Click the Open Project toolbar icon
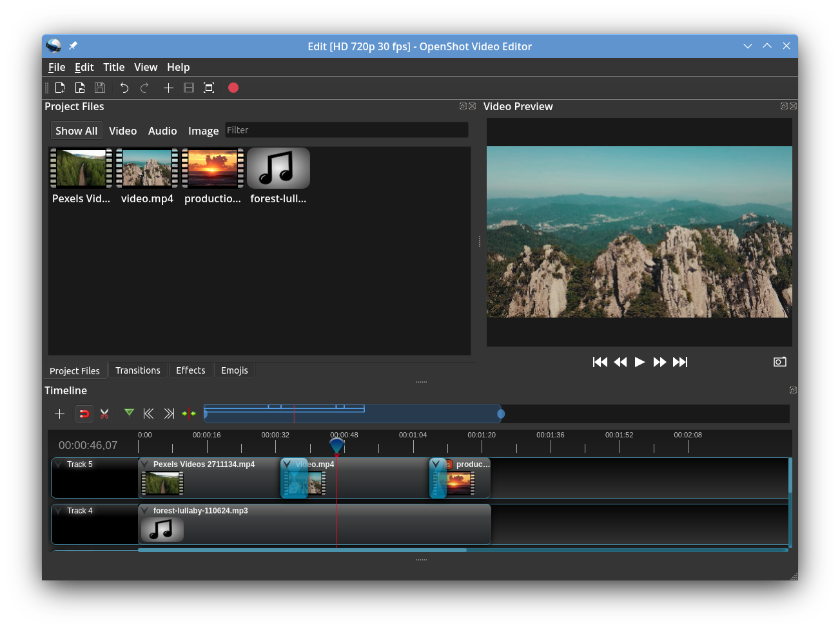This screenshot has width=840, height=630. point(80,88)
